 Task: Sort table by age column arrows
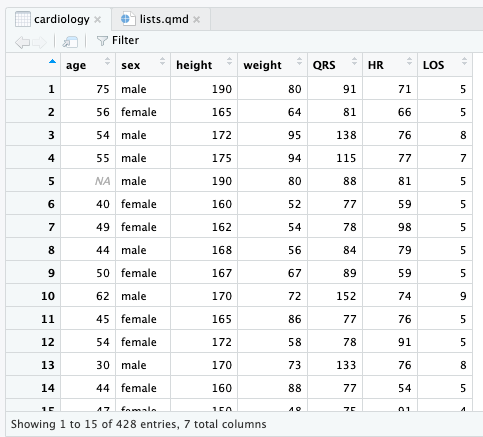click(x=107, y=61)
